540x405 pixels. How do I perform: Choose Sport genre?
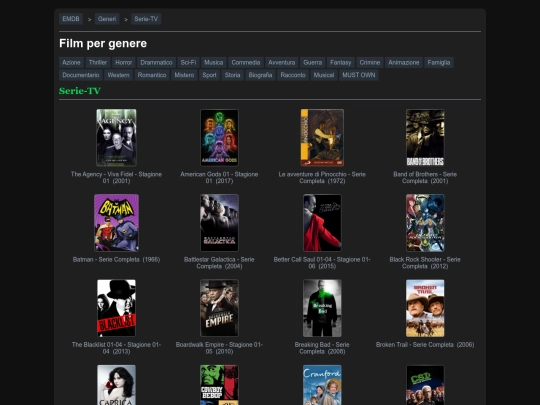209,75
